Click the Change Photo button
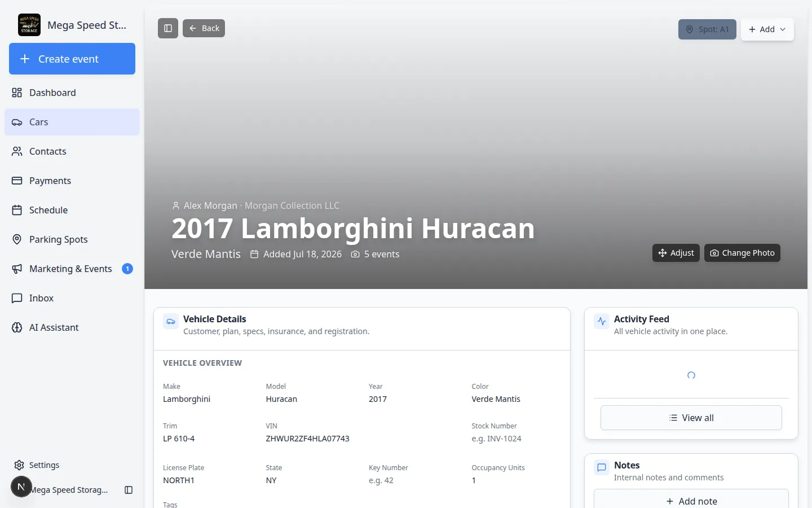This screenshot has width=812, height=508. pyautogui.click(x=742, y=253)
